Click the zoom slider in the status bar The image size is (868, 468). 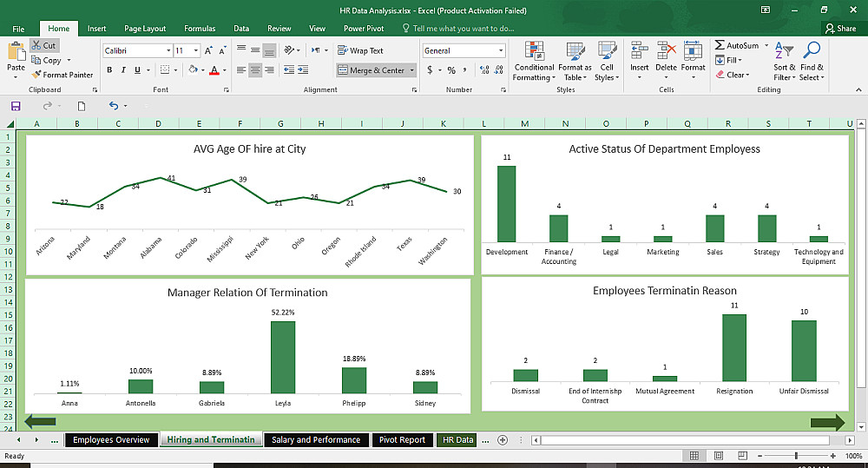(x=796, y=456)
